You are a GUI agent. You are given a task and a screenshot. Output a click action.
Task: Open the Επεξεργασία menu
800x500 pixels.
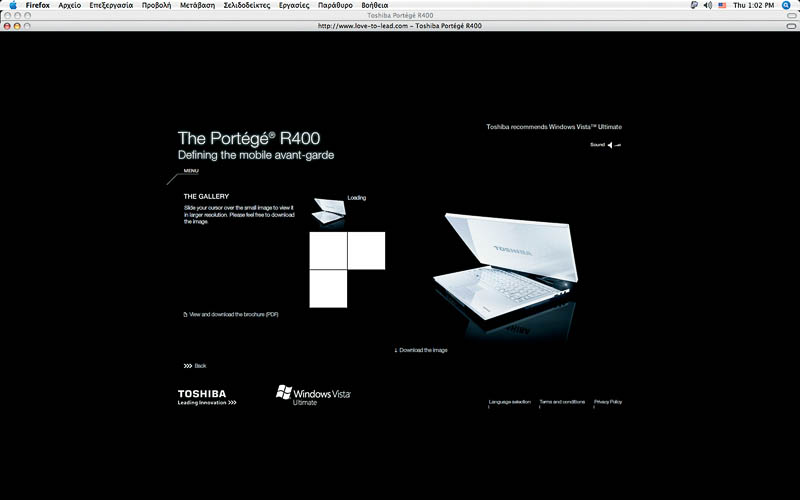pyautogui.click(x=111, y=5)
